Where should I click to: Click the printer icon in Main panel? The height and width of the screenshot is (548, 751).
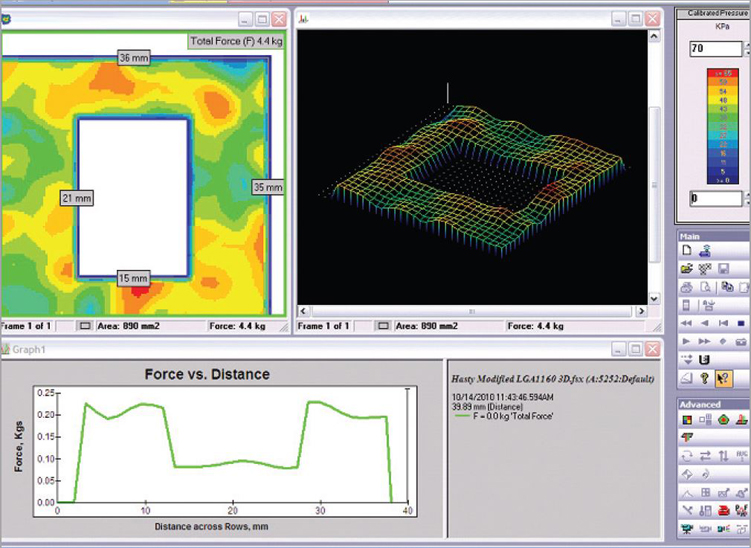click(687, 287)
